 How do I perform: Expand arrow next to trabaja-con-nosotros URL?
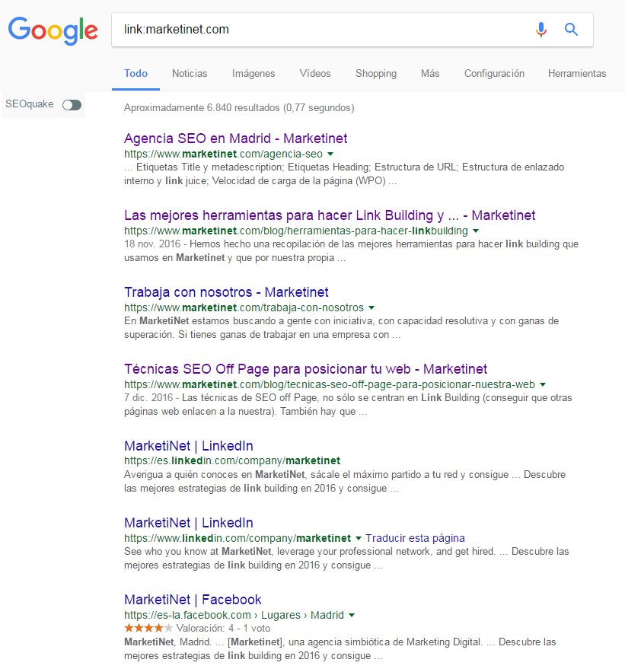click(371, 307)
